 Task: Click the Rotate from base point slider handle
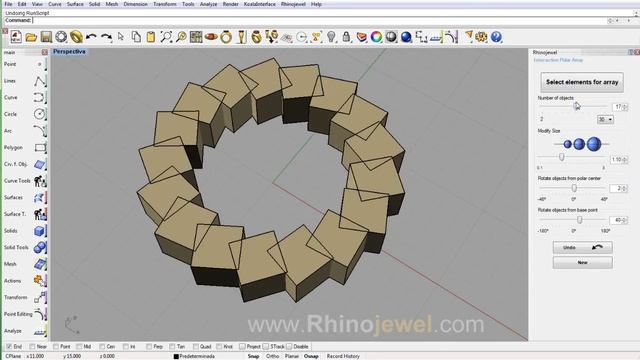(580, 220)
